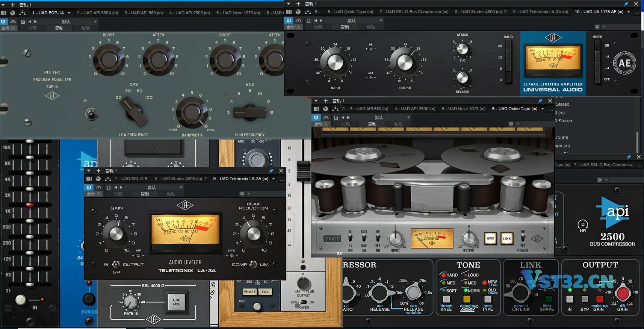
Task: Open routing icon in 1176 AE window
Action: coord(308,12)
